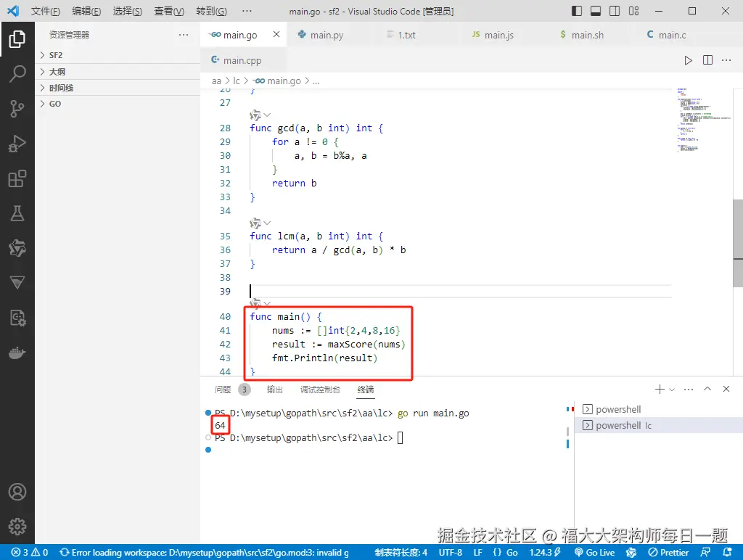Create a new terminal with plus icon
Viewport: 743px width, 560px height.
[x=660, y=389]
